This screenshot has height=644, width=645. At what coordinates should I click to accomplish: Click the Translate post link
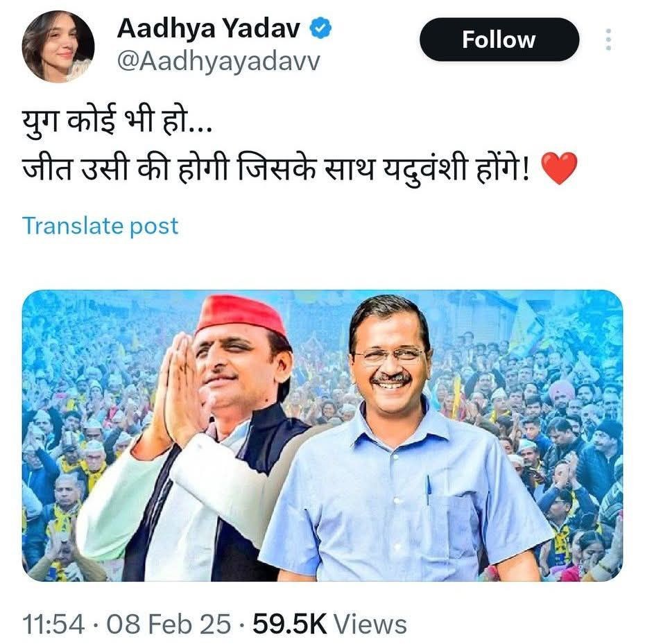(101, 226)
